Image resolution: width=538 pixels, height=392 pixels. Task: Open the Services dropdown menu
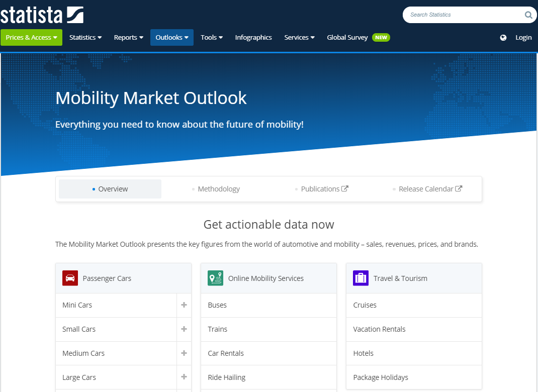[x=299, y=37]
